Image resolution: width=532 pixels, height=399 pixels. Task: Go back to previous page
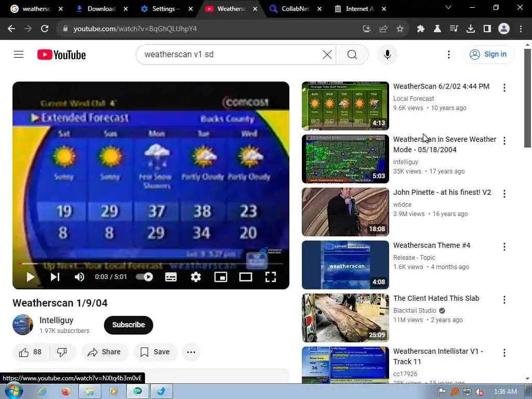(x=11, y=29)
